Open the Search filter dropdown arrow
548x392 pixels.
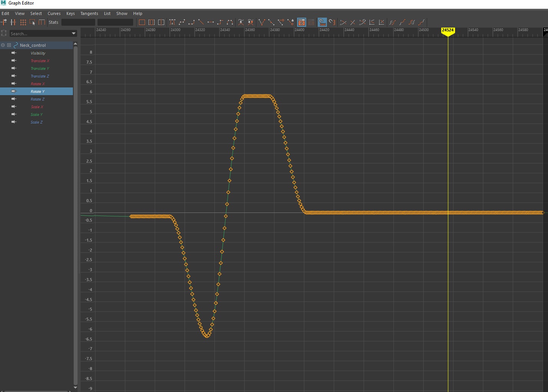[x=74, y=34]
